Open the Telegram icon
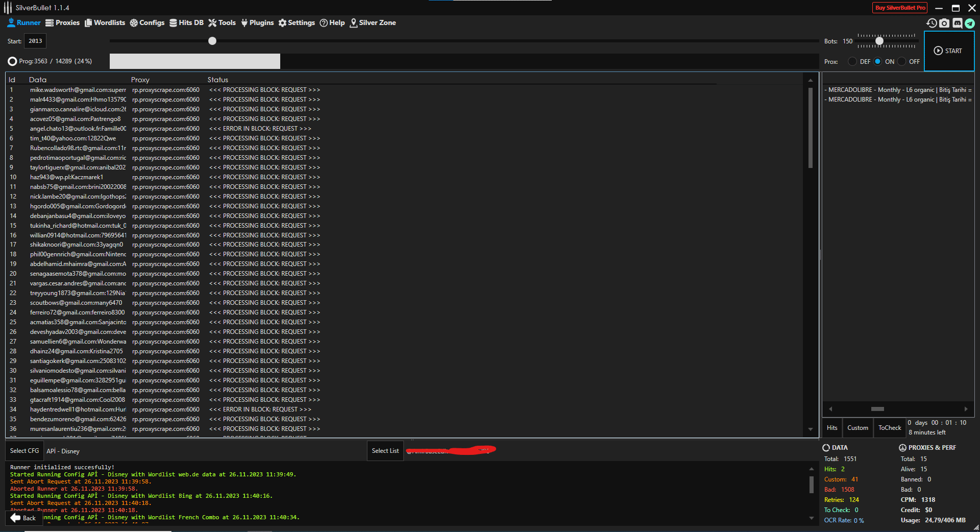980x532 pixels. click(x=970, y=23)
